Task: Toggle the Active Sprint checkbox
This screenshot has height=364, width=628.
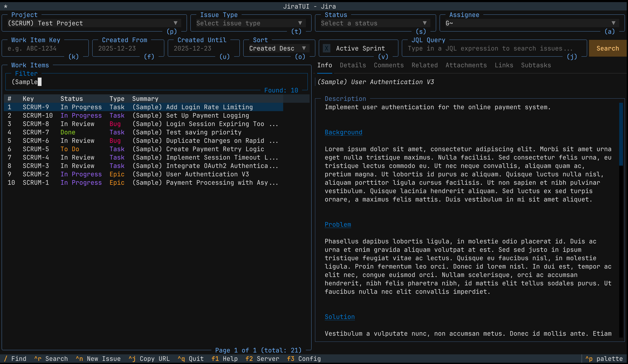Action: pyautogui.click(x=326, y=48)
